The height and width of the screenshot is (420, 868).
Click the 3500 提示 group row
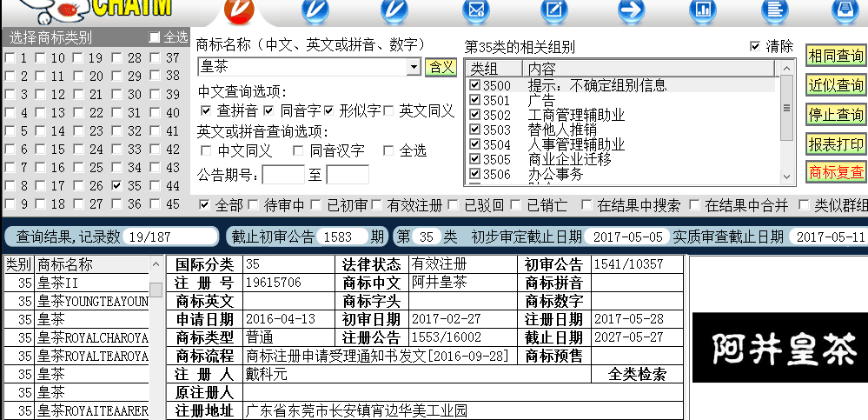click(620, 84)
